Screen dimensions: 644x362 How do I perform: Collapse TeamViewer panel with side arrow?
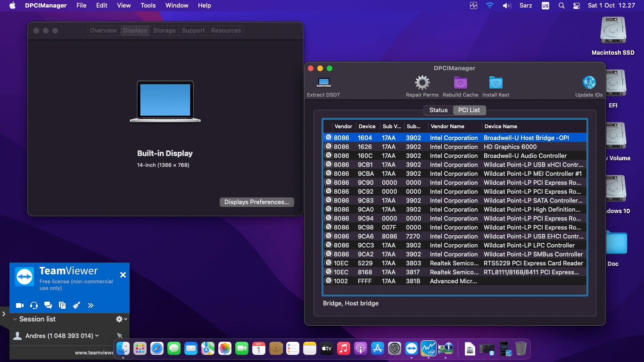click(x=3, y=313)
